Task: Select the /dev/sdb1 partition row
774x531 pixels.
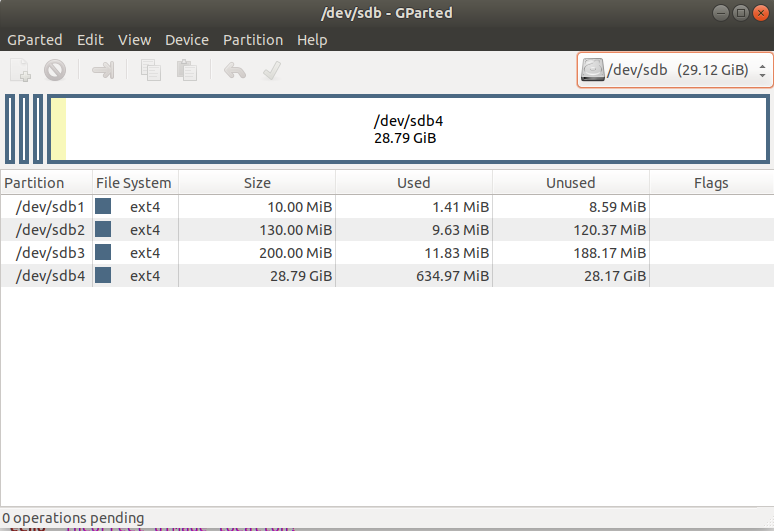Action: 387,206
